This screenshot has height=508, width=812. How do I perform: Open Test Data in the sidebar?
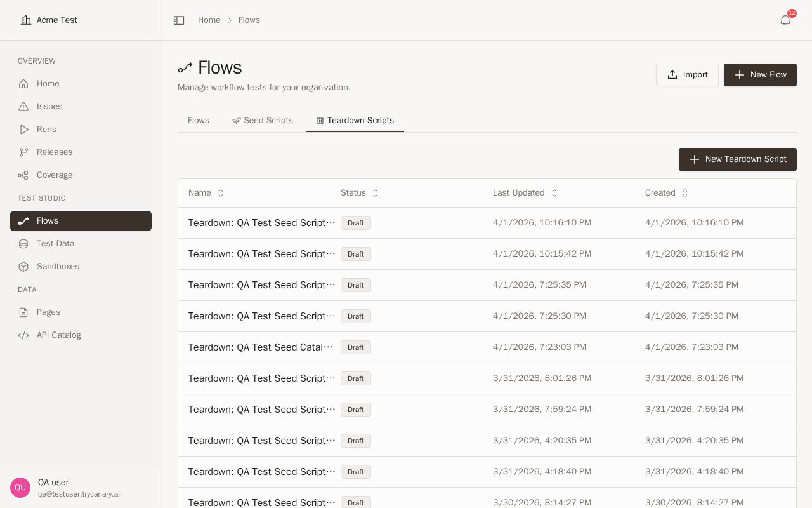pyautogui.click(x=81, y=244)
